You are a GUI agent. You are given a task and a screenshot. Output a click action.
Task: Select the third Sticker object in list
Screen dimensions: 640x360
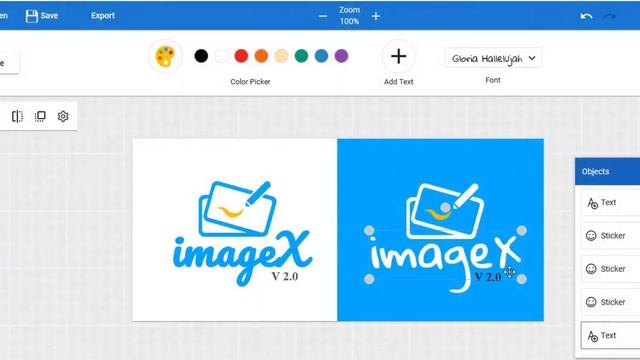(610, 302)
